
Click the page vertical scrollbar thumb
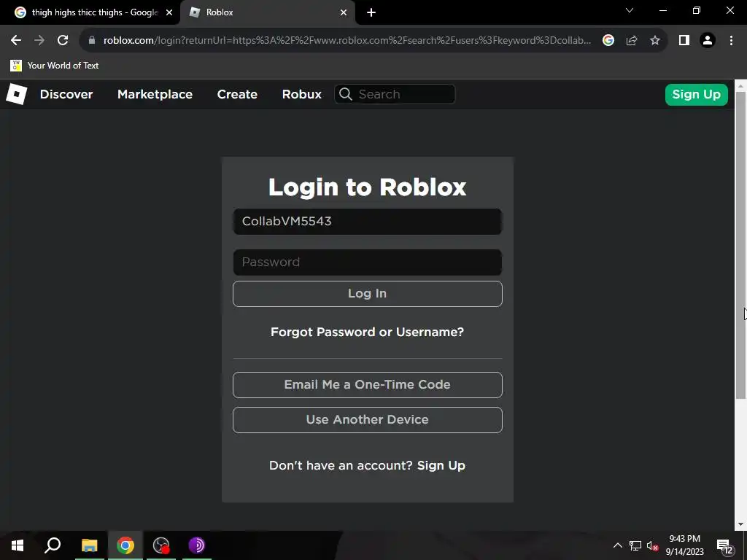[x=740, y=245]
